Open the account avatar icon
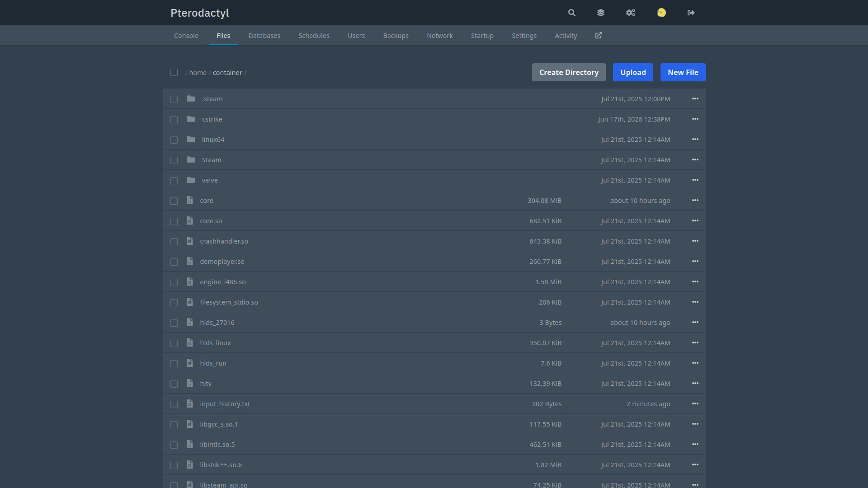The width and height of the screenshot is (868, 488). [661, 13]
